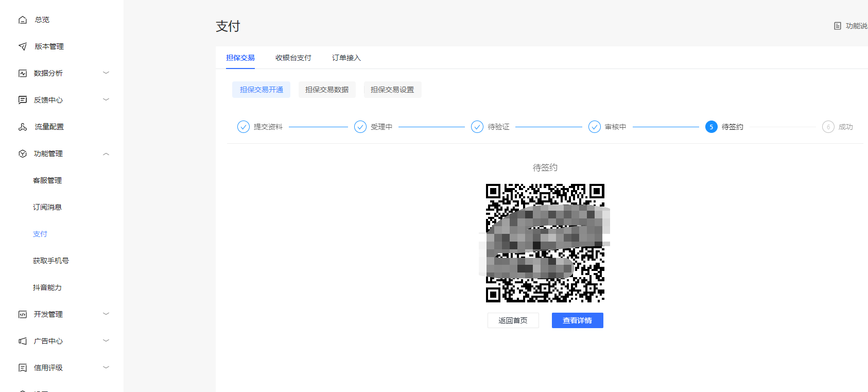Click the 待签约 heading above the QR code
868x392 pixels.
[x=545, y=167]
